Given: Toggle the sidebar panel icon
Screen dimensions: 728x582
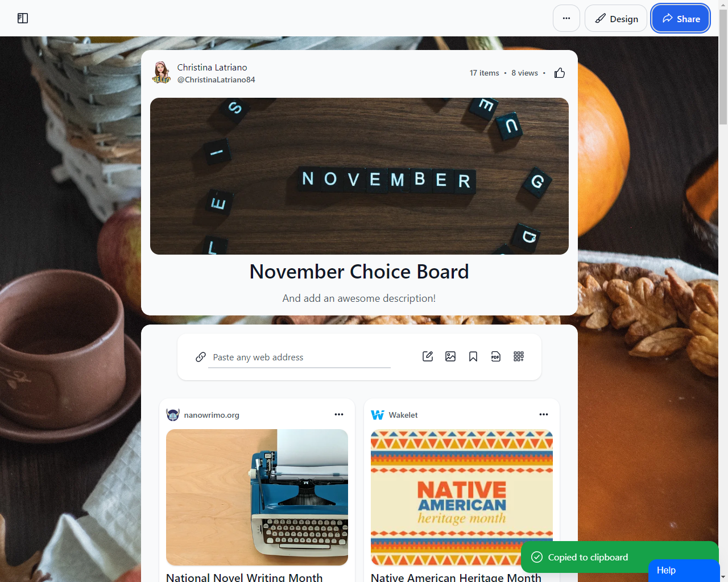Looking at the screenshot, I should (x=23, y=18).
